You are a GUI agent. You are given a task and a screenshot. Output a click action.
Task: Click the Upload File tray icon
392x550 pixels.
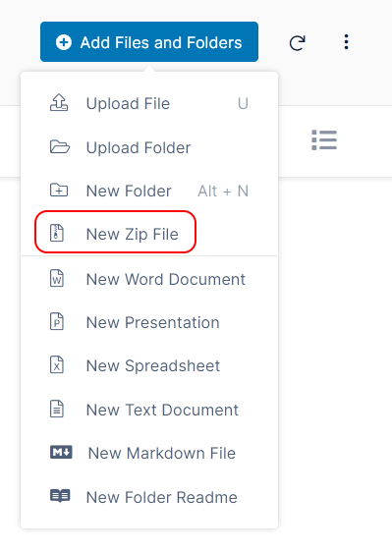[x=59, y=103]
